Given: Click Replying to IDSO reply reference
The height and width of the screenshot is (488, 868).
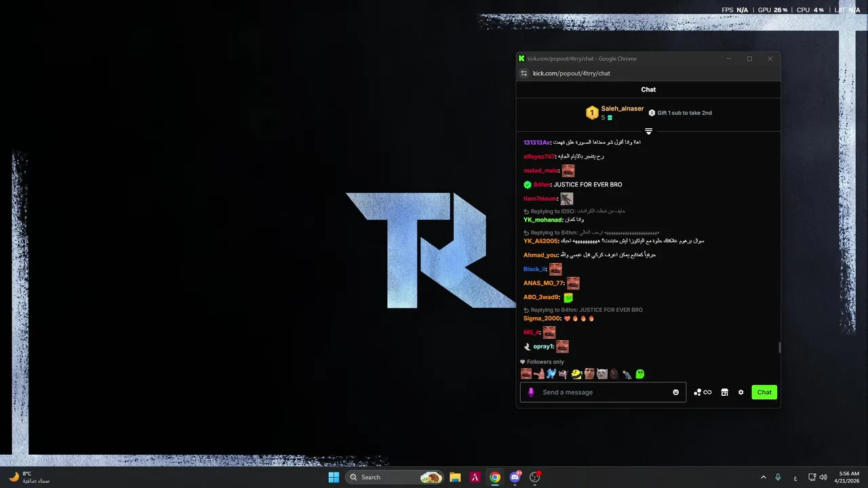Looking at the screenshot, I should click(574, 211).
